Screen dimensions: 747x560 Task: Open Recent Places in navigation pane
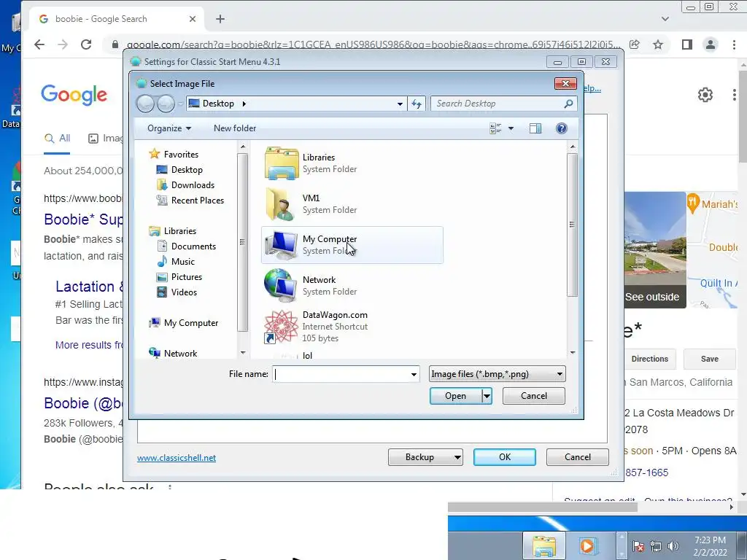[197, 200]
